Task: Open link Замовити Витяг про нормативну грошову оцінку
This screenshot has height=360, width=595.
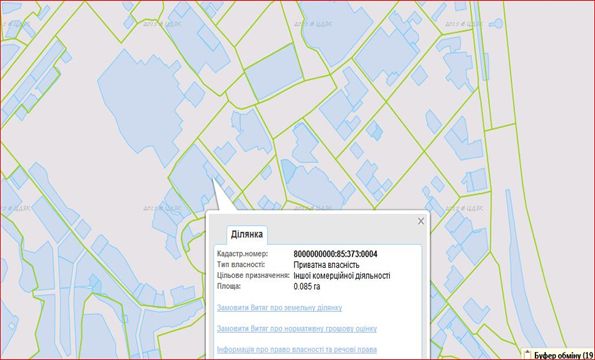Action: [x=297, y=329]
